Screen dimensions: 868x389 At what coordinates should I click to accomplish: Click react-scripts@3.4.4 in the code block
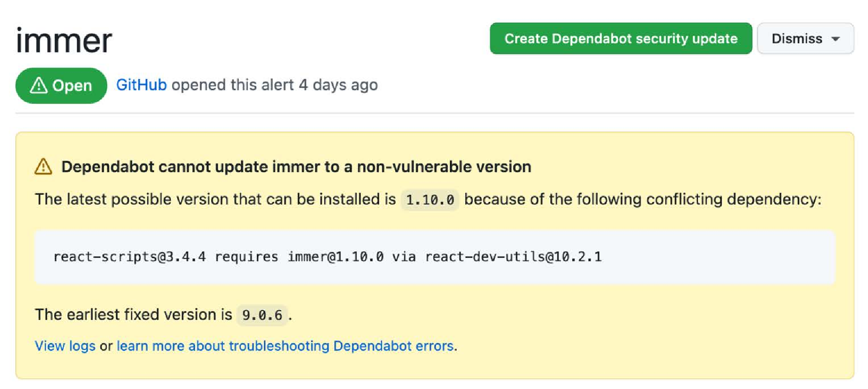(130, 257)
